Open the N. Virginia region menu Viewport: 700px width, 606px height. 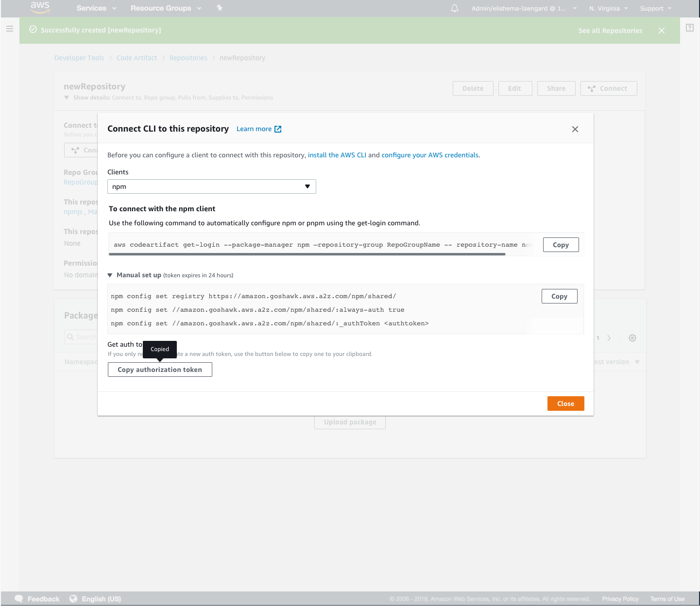pyautogui.click(x=608, y=8)
